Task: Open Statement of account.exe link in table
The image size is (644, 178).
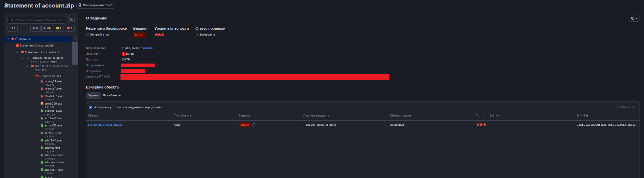Action: (105, 125)
